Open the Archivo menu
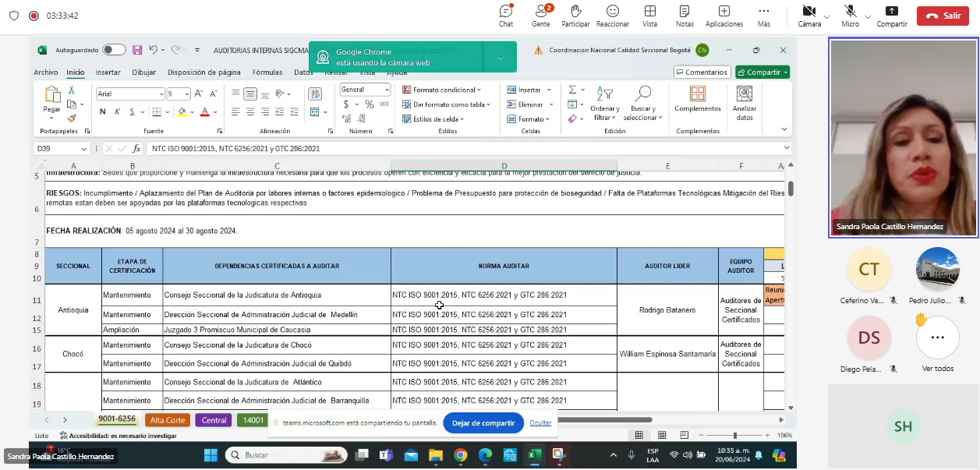This screenshot has width=980, height=470. click(46, 72)
